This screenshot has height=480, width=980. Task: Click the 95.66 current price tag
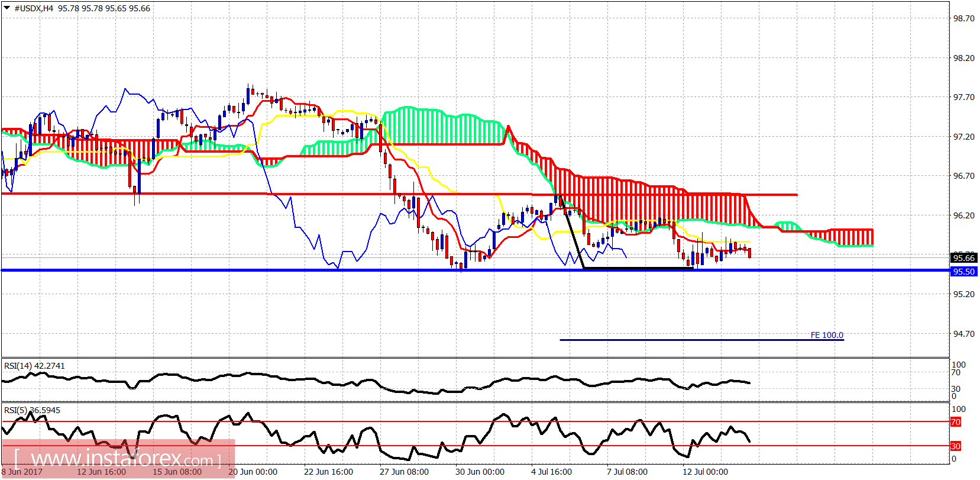pos(963,258)
